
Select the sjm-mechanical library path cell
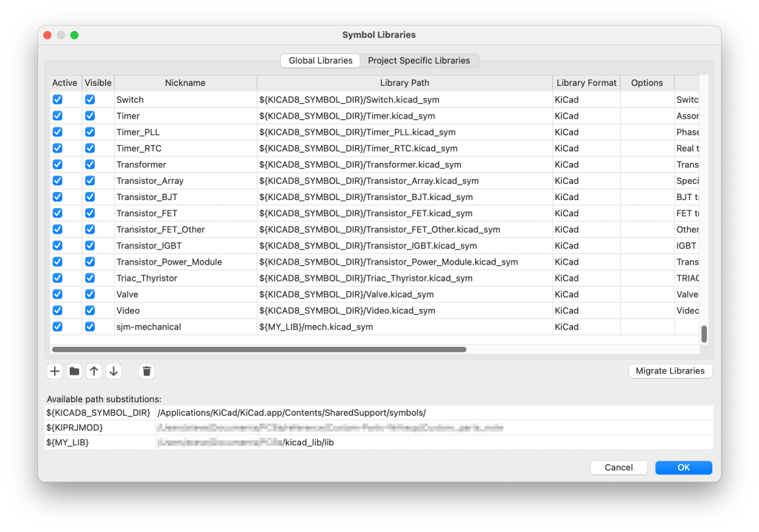pyautogui.click(x=404, y=327)
